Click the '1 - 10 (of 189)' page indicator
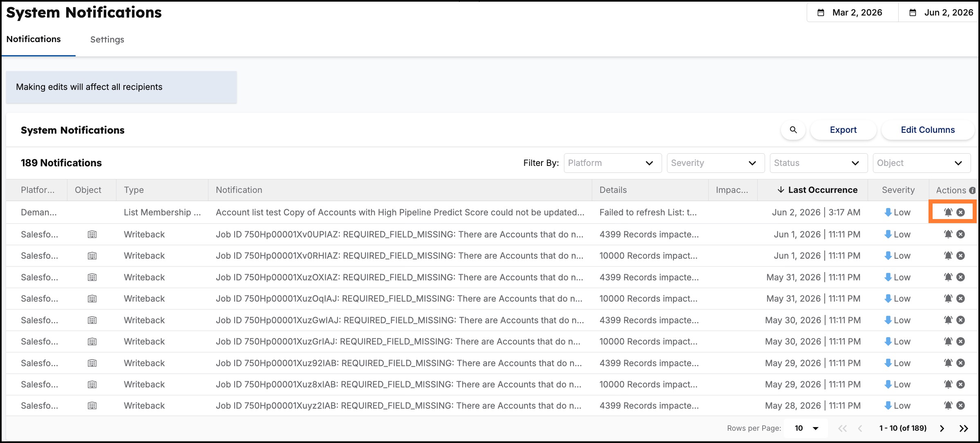Image resolution: width=980 pixels, height=443 pixels. (903, 428)
